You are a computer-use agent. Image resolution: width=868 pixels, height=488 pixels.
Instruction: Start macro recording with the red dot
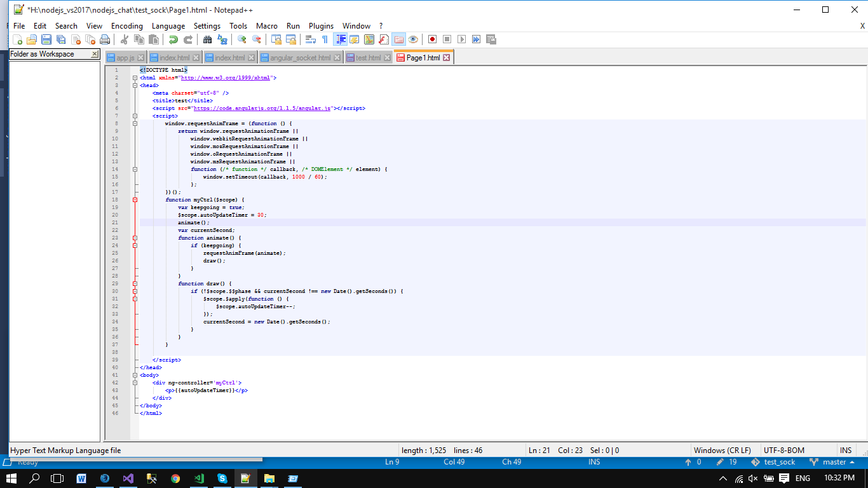click(x=432, y=39)
